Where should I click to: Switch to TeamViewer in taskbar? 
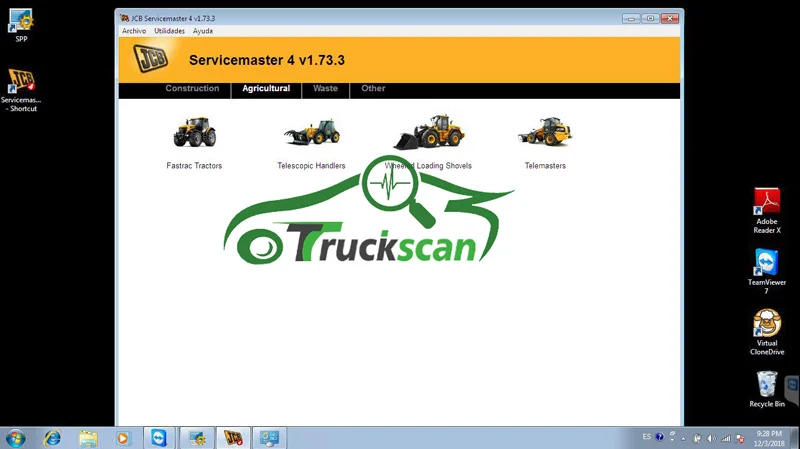pyautogui.click(x=159, y=438)
